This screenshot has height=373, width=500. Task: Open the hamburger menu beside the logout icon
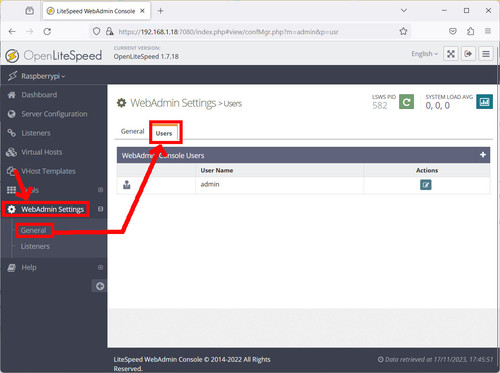point(486,54)
